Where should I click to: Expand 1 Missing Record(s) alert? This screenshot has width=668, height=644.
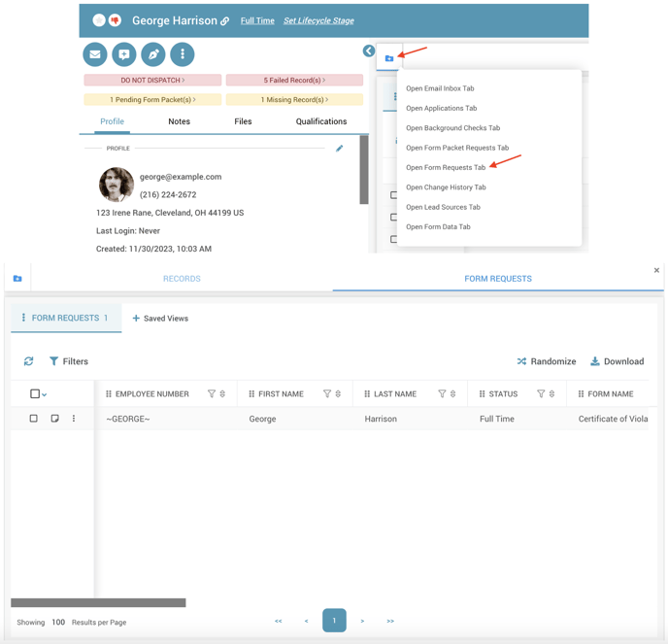(294, 100)
